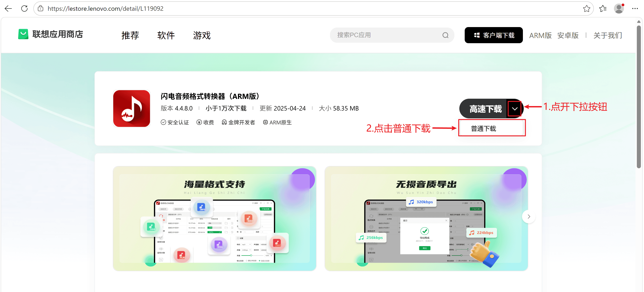Click the search magnifier icon

coord(445,35)
